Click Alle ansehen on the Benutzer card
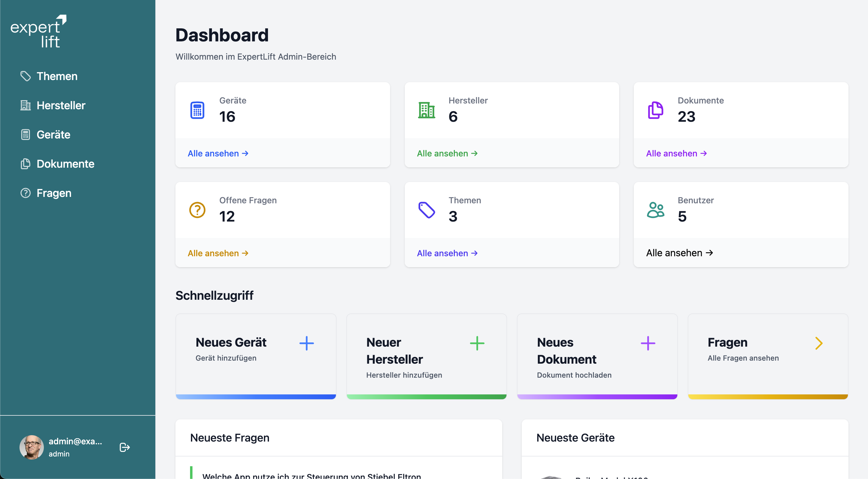This screenshot has height=479, width=868. coord(679,253)
